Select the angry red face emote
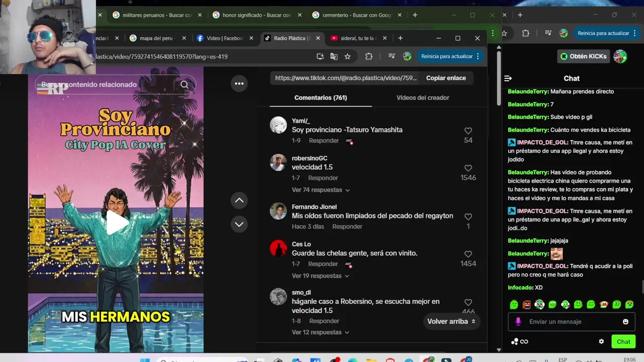644x362 pixels. click(527, 304)
